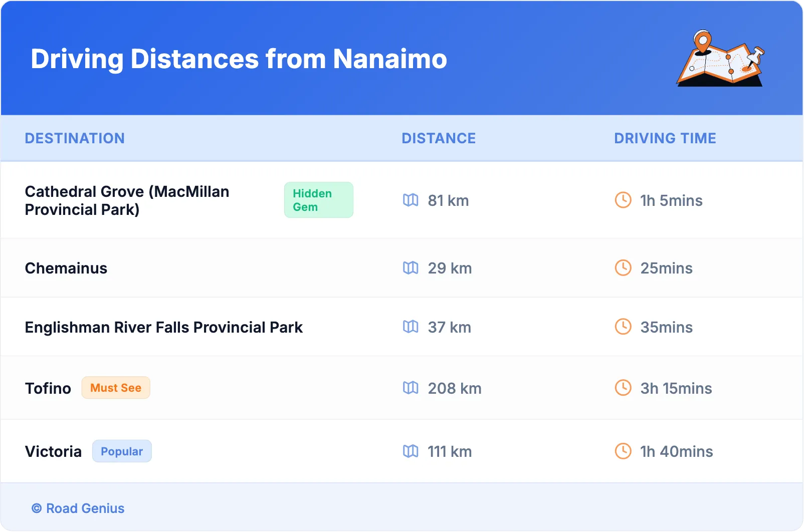Select the Victoria destination name

53,452
